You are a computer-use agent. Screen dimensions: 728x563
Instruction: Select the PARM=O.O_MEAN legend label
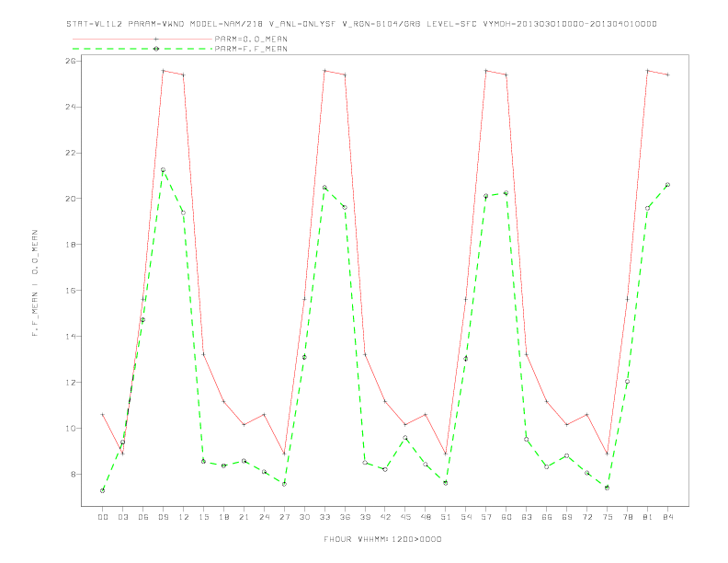[x=251, y=39]
